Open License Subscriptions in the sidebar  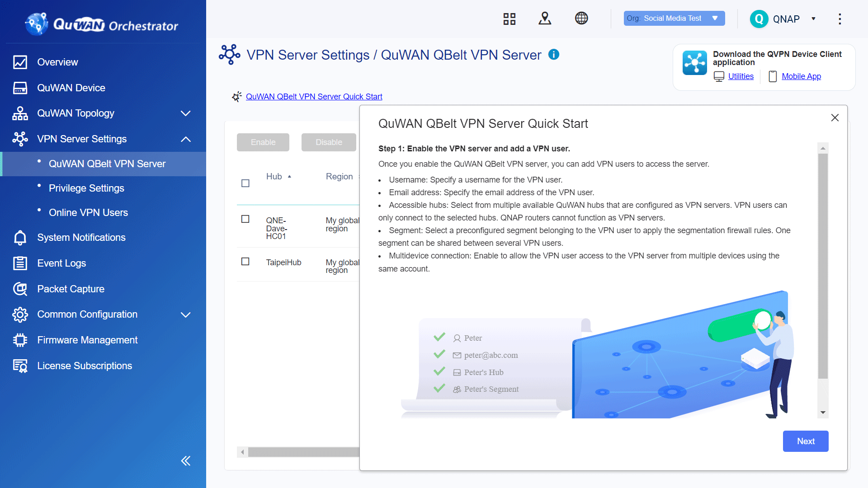click(x=85, y=366)
